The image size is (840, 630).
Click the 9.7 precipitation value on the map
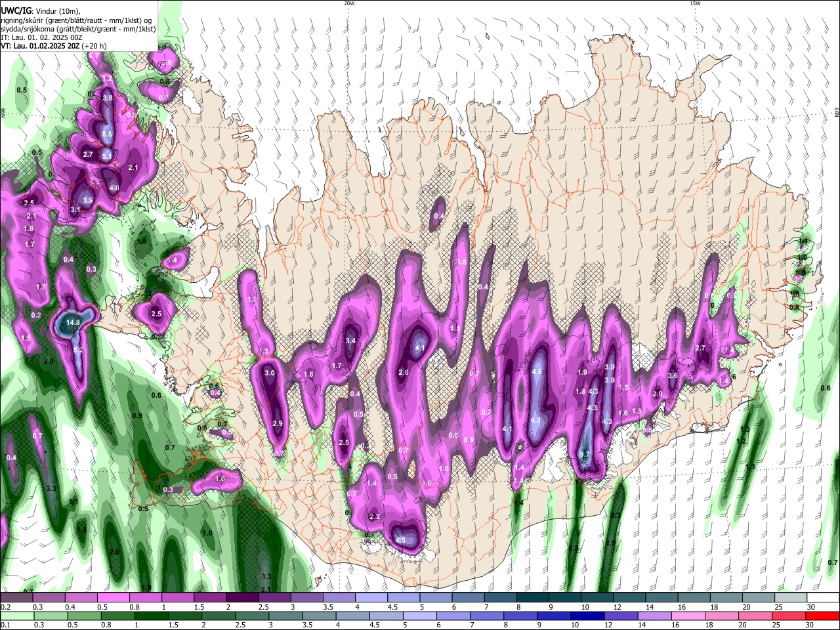586,454
